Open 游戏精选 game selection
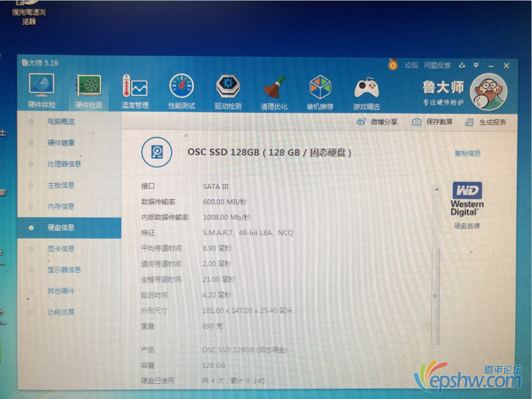Image resolution: width=532 pixels, height=399 pixels. [x=367, y=94]
